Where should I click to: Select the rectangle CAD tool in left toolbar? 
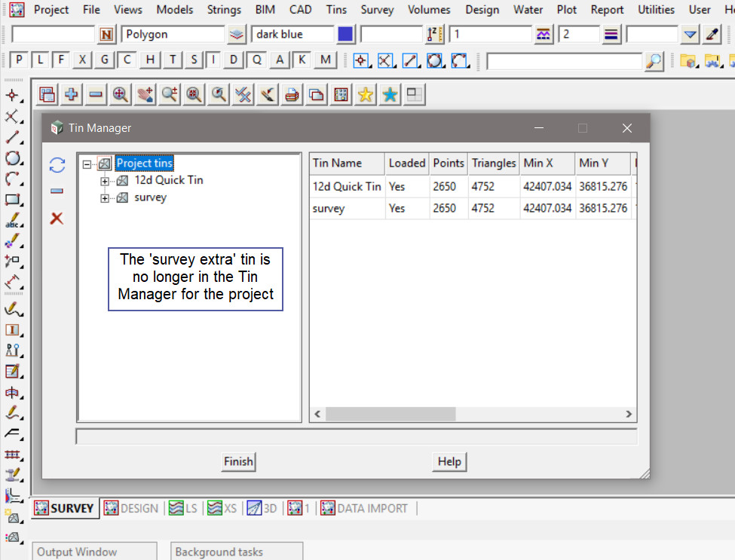tap(13, 200)
